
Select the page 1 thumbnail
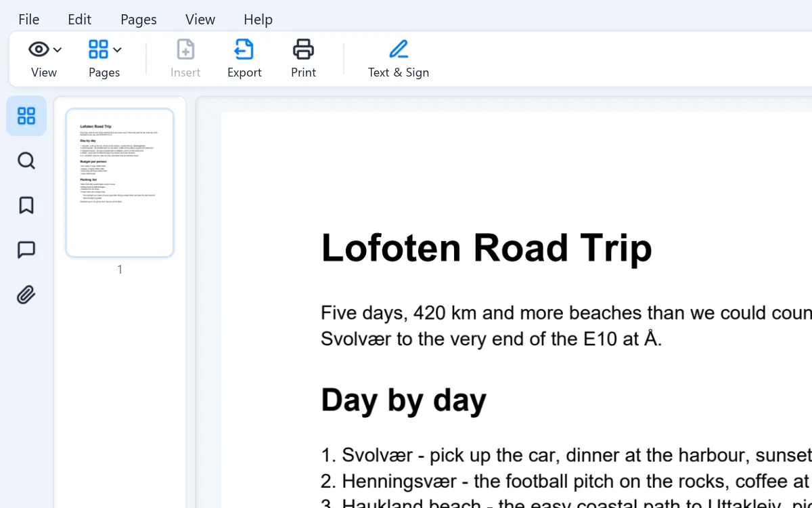(120, 183)
